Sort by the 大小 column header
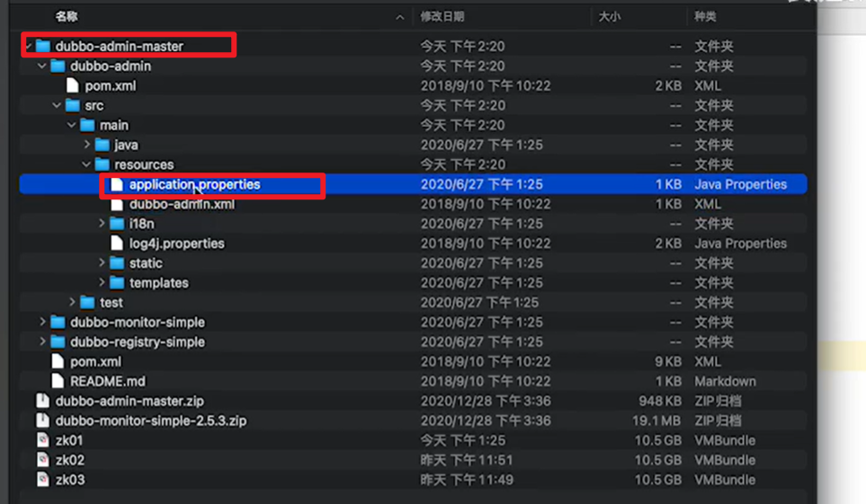Viewport: 866px width, 504px height. (610, 17)
